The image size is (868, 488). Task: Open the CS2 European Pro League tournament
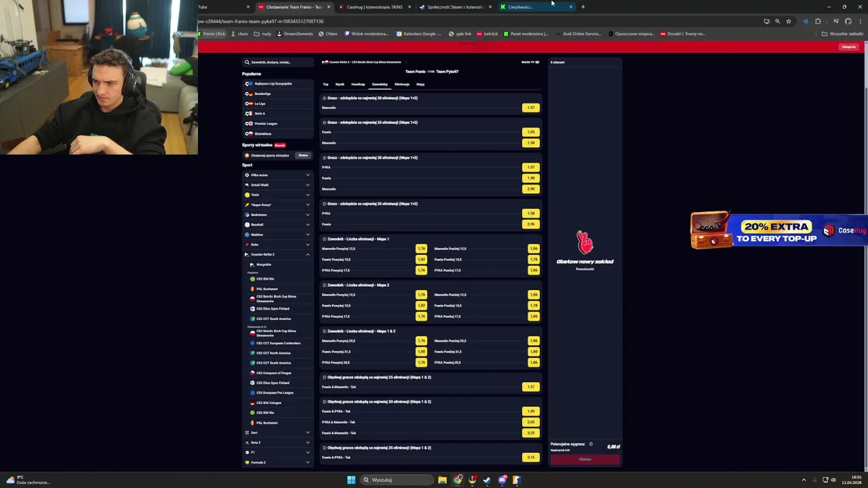278,392
